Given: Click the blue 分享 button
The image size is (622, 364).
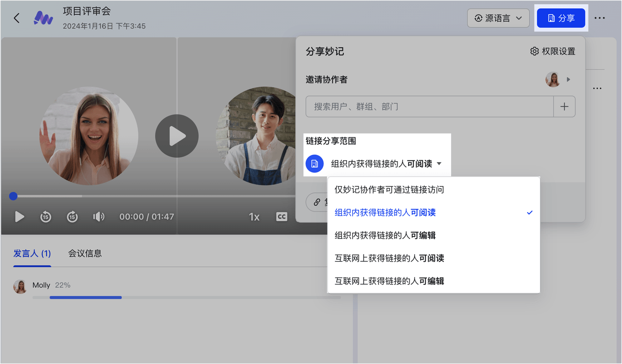Looking at the screenshot, I should click(x=561, y=18).
